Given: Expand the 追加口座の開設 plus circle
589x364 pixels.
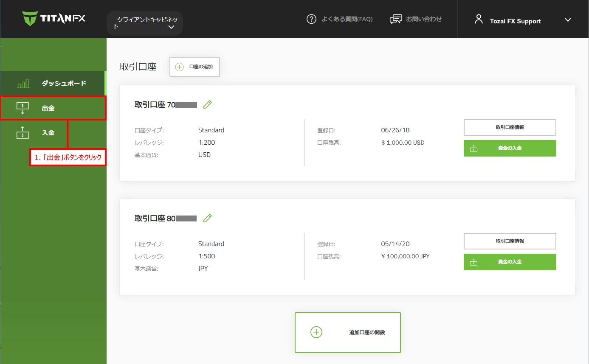Looking at the screenshot, I should coord(316,332).
